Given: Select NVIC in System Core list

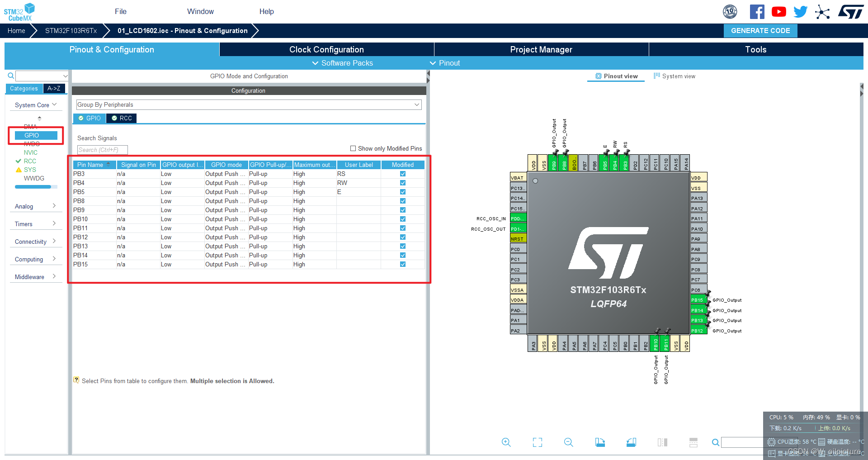Looking at the screenshot, I should click(31, 152).
